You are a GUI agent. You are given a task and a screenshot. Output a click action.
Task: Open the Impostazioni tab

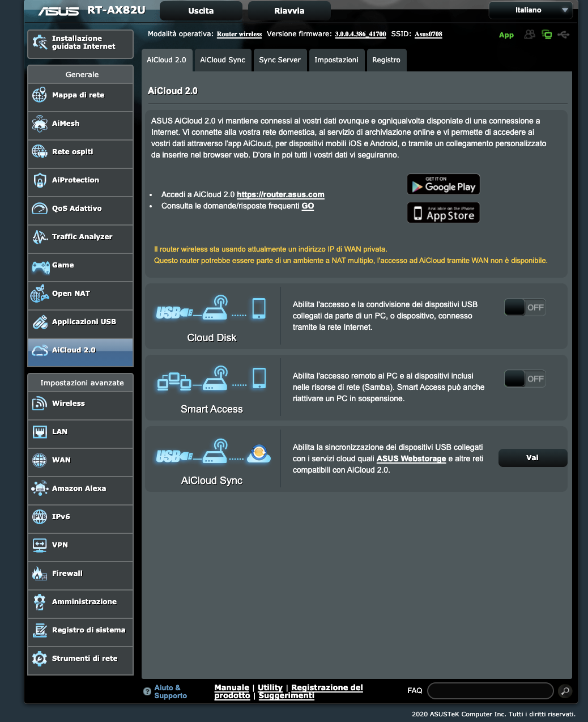[x=336, y=60]
